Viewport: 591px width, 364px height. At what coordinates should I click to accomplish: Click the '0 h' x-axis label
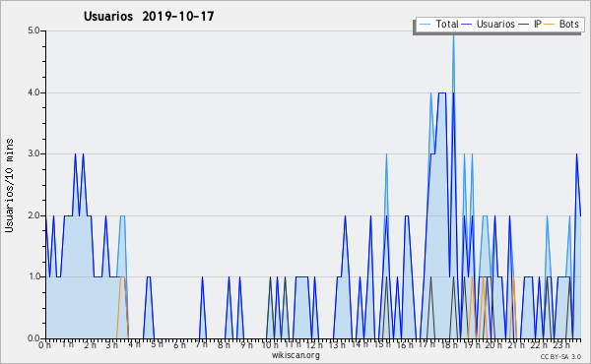coord(44,344)
